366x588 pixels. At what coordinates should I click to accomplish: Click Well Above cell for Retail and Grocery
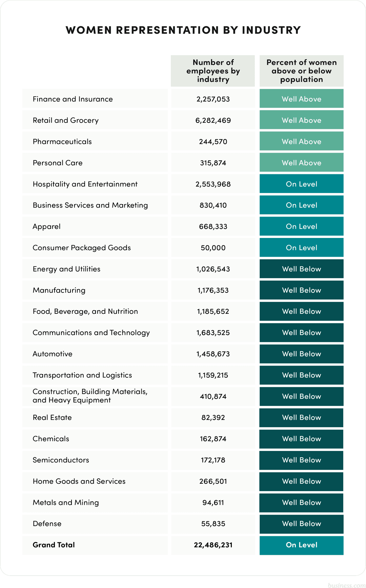[x=301, y=120]
